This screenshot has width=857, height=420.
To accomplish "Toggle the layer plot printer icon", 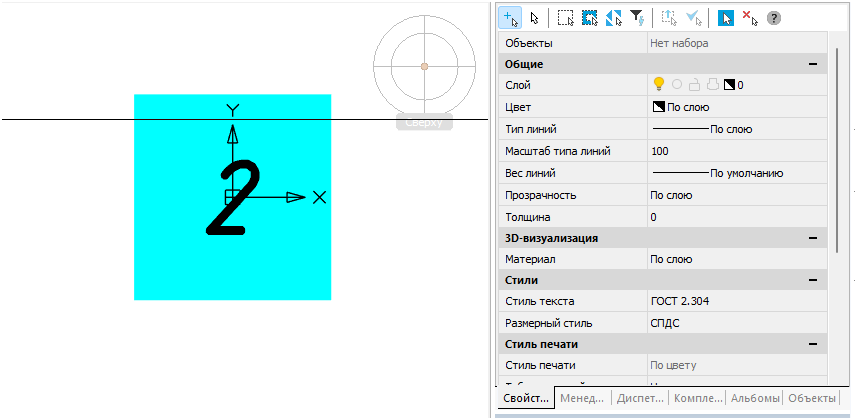I will pyautogui.click(x=712, y=84).
